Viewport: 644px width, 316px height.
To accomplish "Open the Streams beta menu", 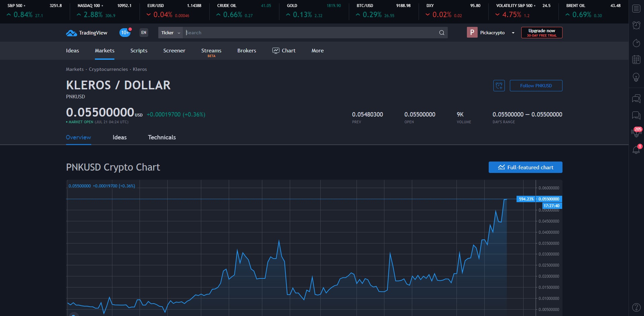I will pyautogui.click(x=211, y=52).
